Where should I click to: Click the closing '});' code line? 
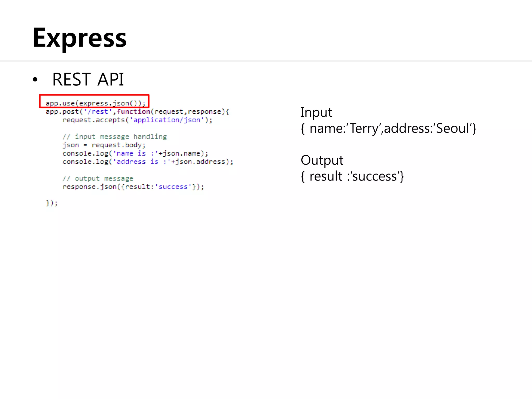(52, 203)
